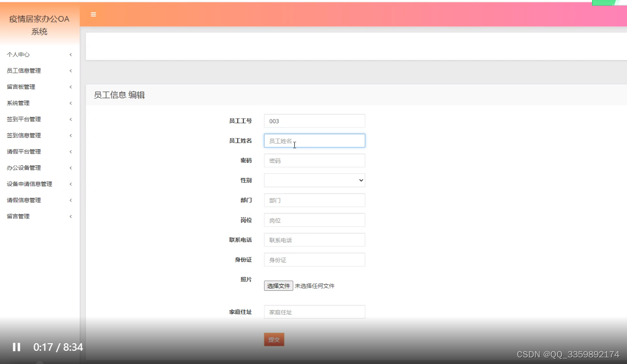The width and height of the screenshot is (627, 364).
Task: Click the 未选择任何文件 text
Action: pyautogui.click(x=315, y=286)
